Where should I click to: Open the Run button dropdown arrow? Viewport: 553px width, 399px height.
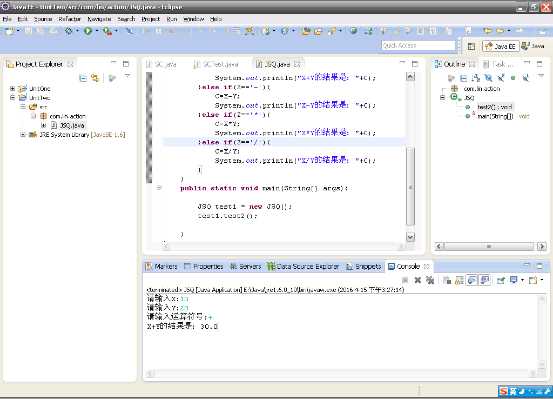click(x=96, y=31)
